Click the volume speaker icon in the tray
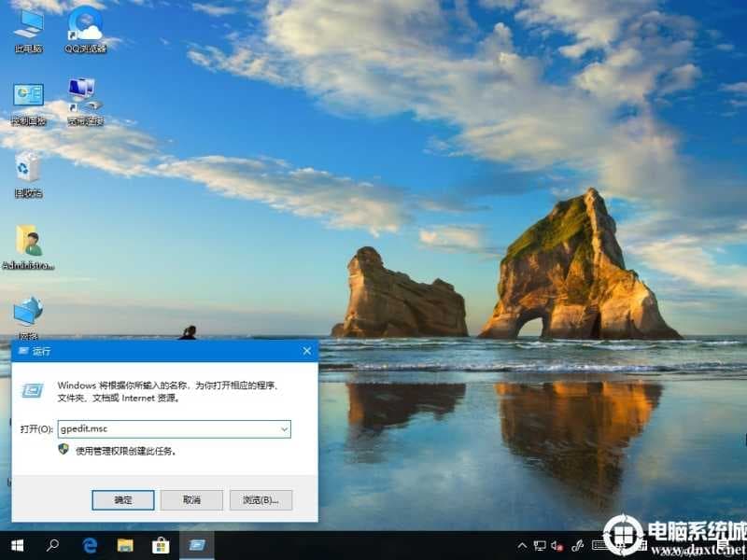Viewport: 747px width, 560px height. pos(557,546)
